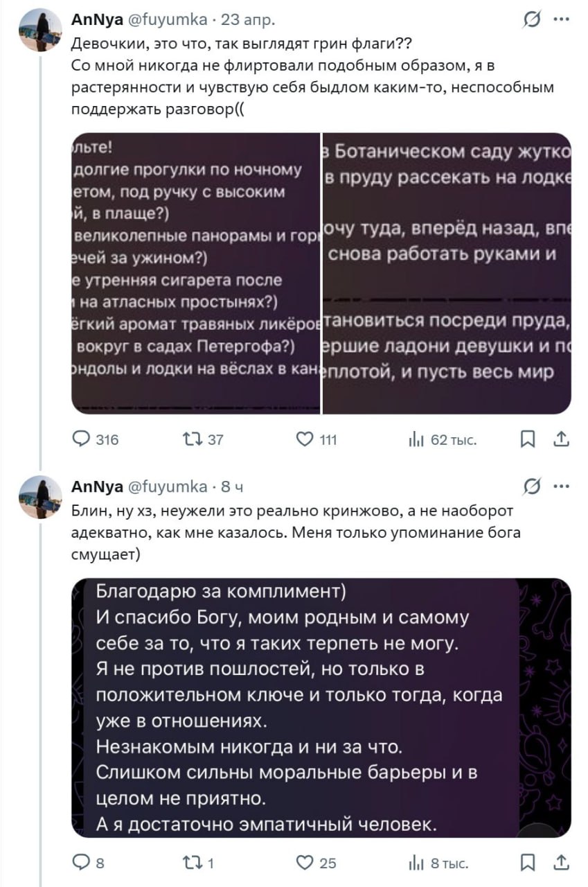View analytics of the 8 тыс. views tweet
588x887 pixels.
click(x=418, y=863)
